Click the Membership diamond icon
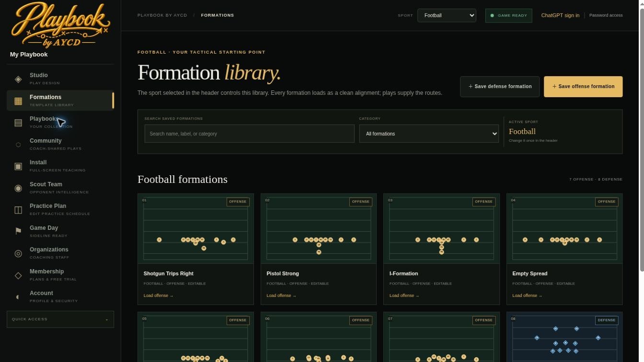The width and height of the screenshot is (644, 362). point(18,275)
